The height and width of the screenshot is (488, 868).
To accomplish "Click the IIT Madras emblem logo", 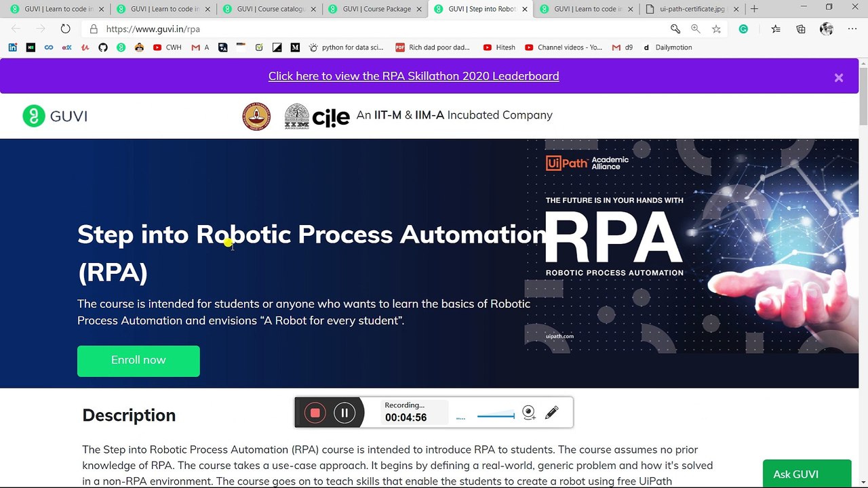I will click(x=256, y=117).
